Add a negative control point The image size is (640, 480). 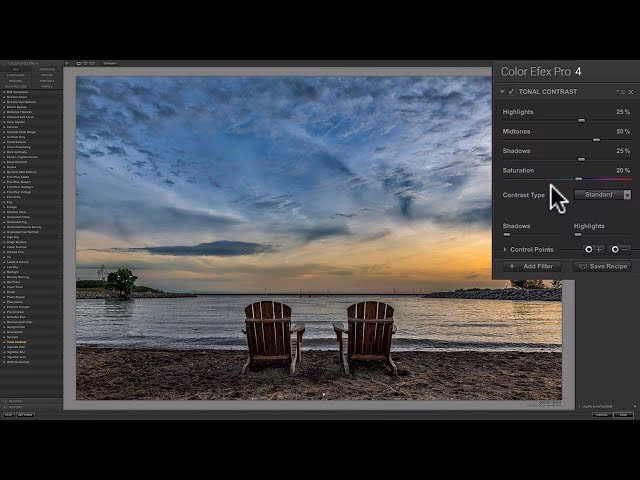(620, 249)
